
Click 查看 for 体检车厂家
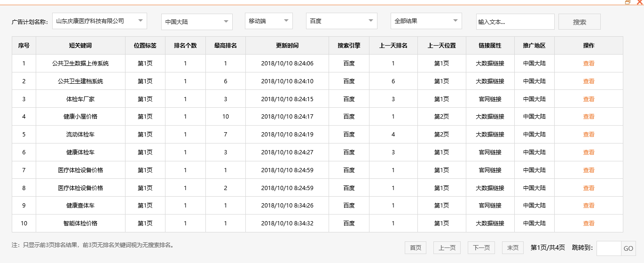[x=589, y=99]
